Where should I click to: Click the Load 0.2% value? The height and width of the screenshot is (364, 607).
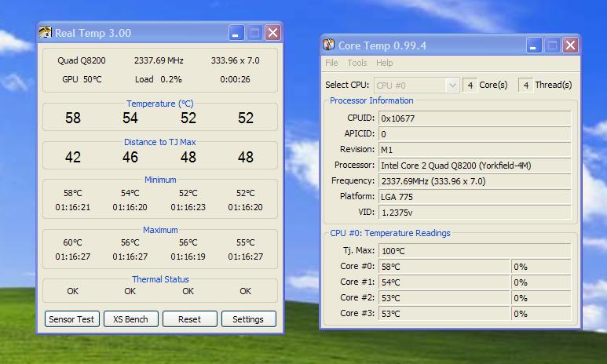coord(159,79)
